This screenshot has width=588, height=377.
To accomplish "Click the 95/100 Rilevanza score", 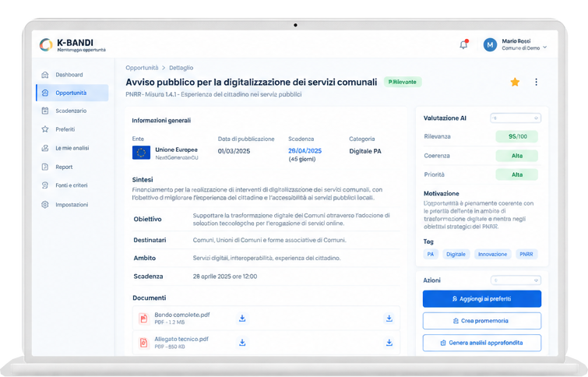I will (x=517, y=136).
